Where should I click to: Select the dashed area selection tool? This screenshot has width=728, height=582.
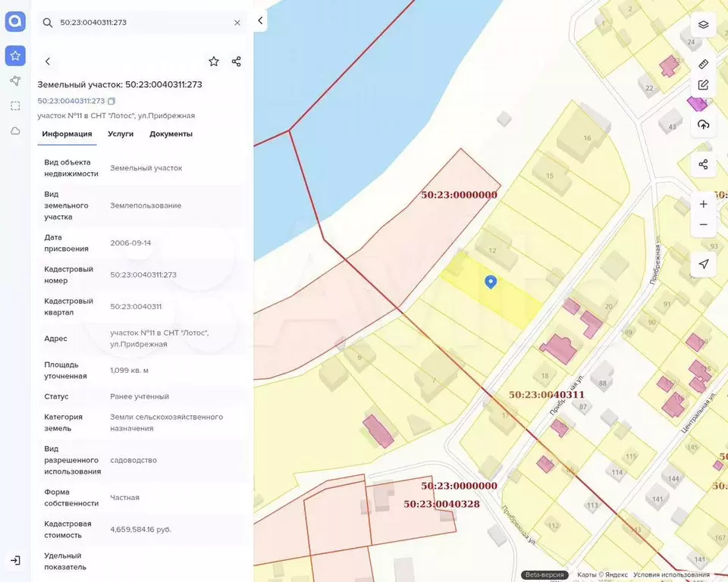(x=15, y=106)
